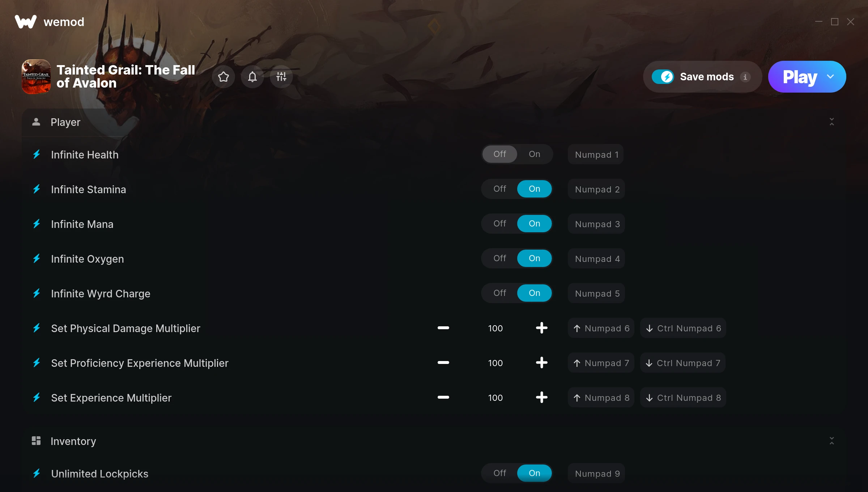
Task: Edit the Ctrl Numpad 6 hotkey
Action: click(x=683, y=328)
